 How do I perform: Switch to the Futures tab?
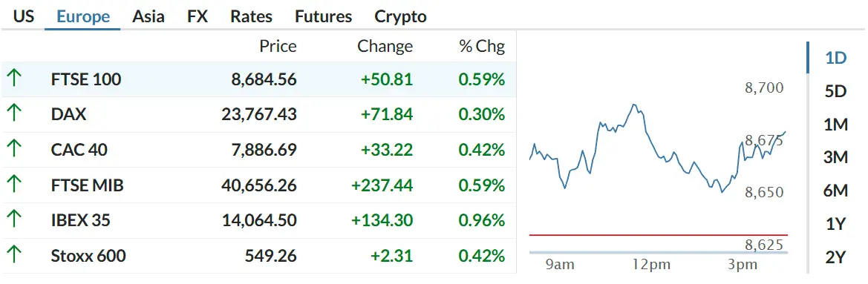(323, 16)
